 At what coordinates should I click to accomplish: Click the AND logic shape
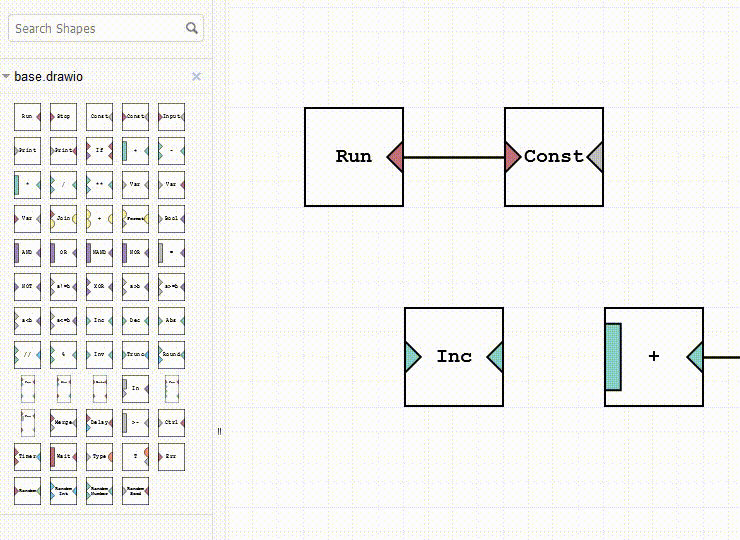click(x=28, y=253)
